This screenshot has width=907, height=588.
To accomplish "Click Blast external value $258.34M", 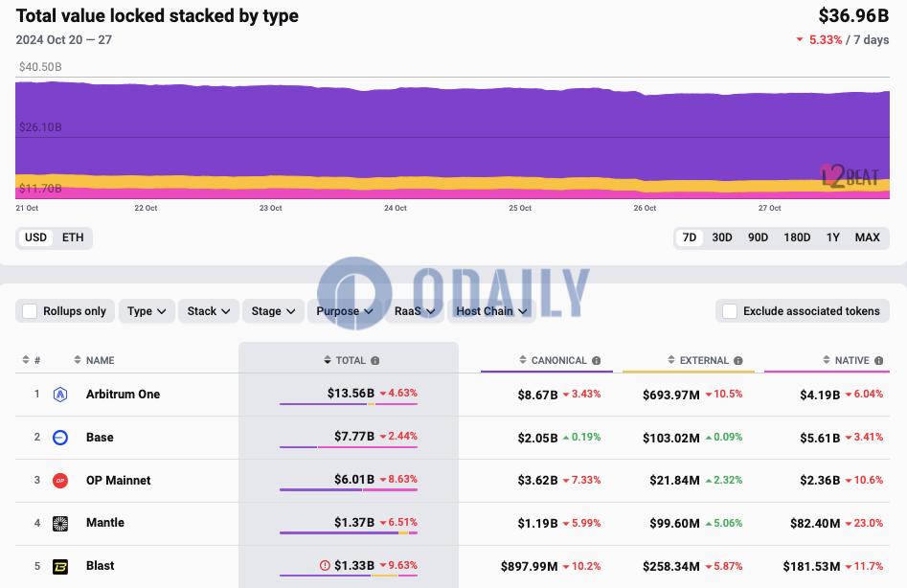I will coord(671,567).
